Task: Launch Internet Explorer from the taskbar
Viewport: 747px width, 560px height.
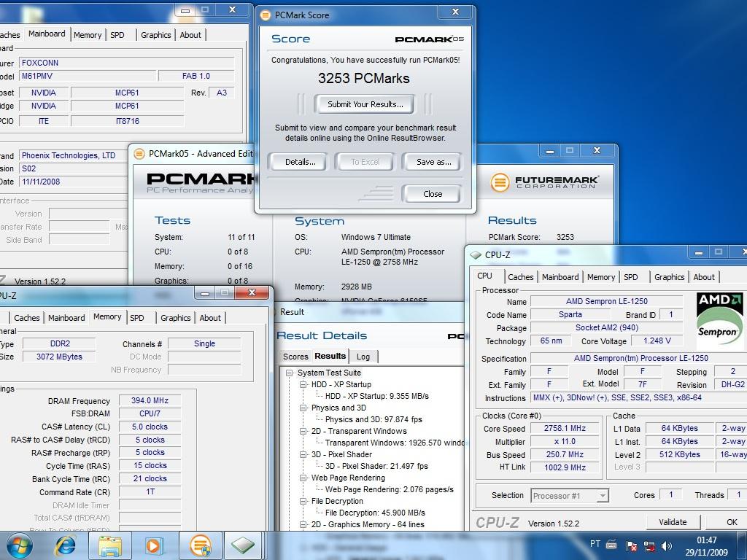Action: pyautogui.click(x=65, y=545)
